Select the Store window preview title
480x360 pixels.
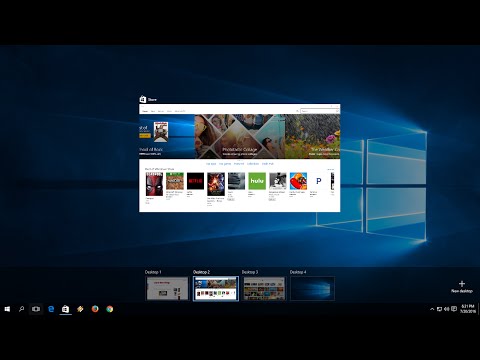pyautogui.click(x=152, y=99)
